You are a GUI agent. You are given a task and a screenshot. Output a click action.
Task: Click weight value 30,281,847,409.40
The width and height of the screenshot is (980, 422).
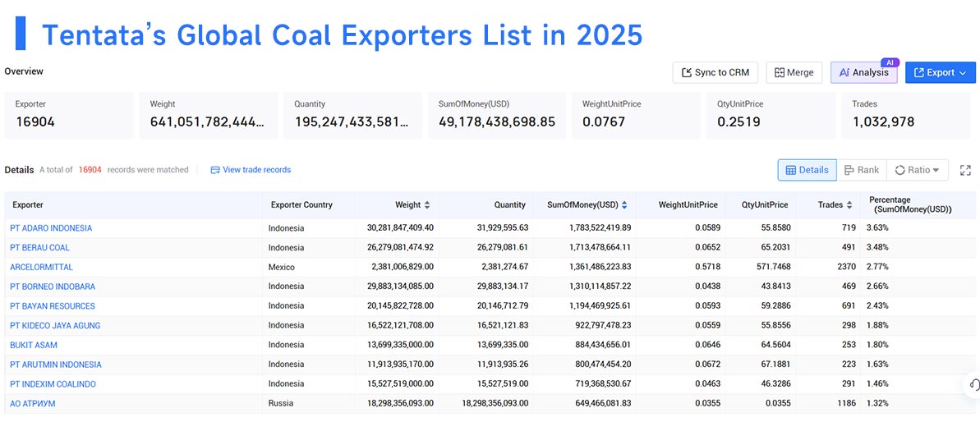[x=400, y=228]
